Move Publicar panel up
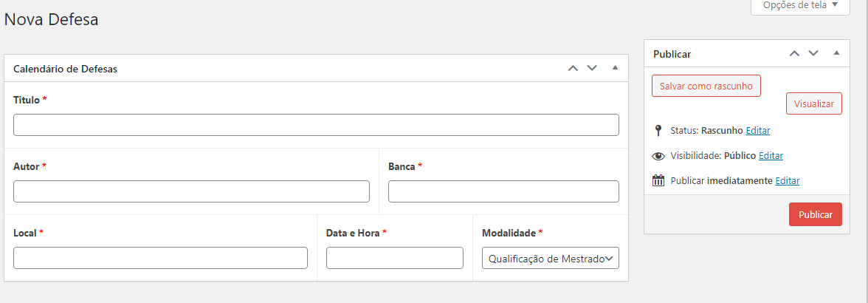The height and width of the screenshot is (303, 868). pyautogui.click(x=794, y=53)
